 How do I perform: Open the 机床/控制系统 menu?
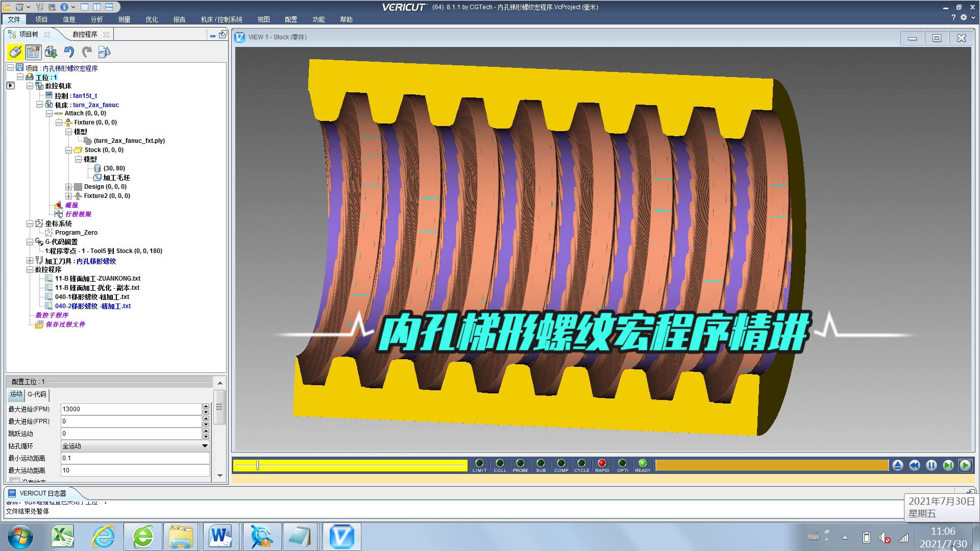click(x=221, y=19)
